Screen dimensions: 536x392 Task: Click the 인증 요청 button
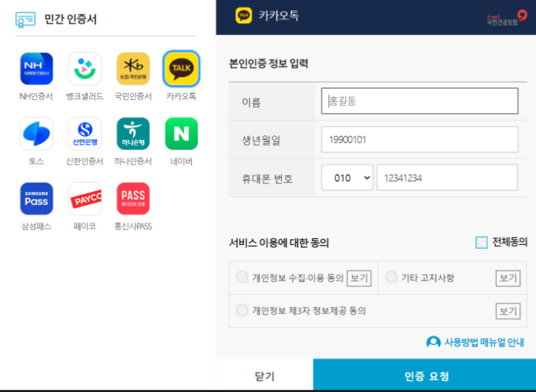tap(426, 376)
